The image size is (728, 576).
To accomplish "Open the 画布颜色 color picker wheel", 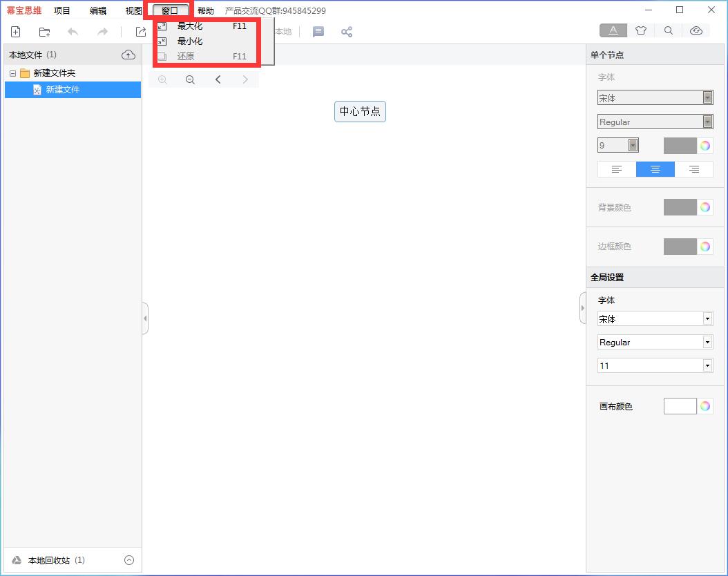I will tap(705, 406).
